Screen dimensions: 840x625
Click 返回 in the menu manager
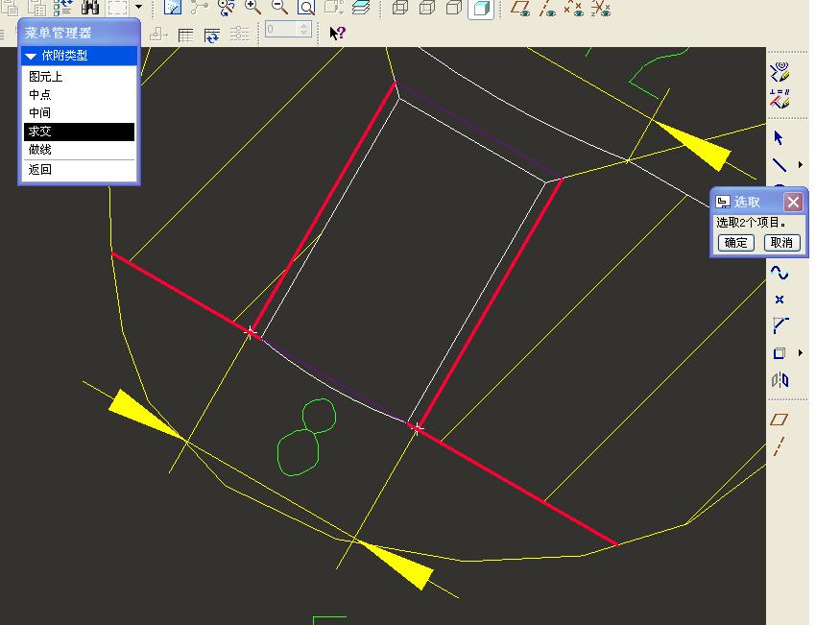[x=80, y=170]
